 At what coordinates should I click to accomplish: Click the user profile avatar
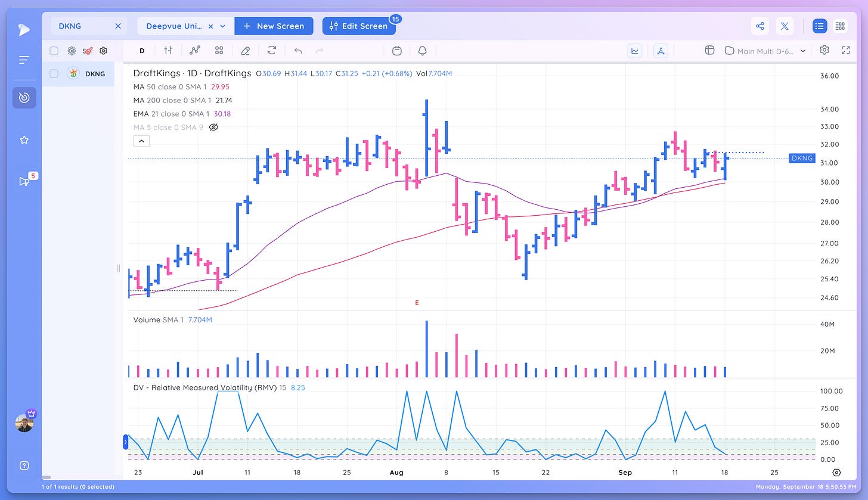pos(24,423)
